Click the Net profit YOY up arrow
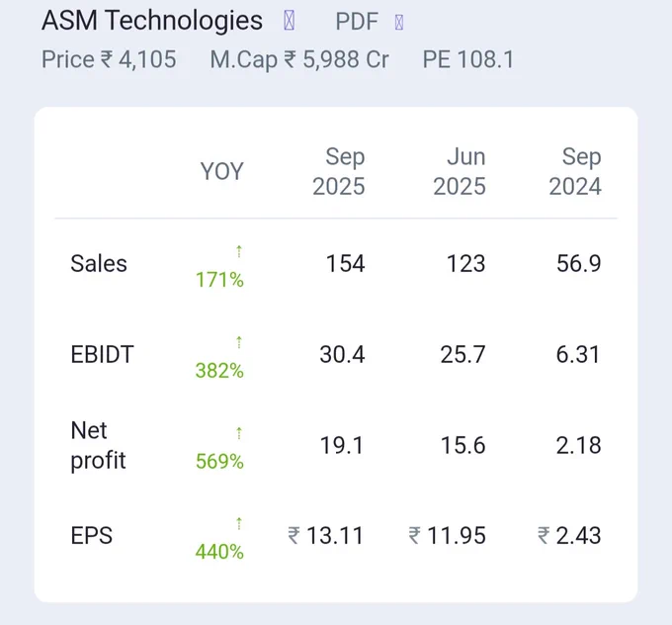672x625 pixels. 239,433
